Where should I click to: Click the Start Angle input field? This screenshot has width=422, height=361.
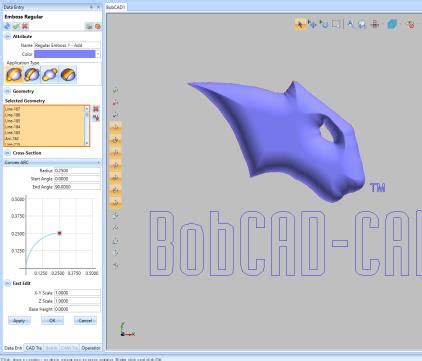pyautogui.click(x=77, y=179)
